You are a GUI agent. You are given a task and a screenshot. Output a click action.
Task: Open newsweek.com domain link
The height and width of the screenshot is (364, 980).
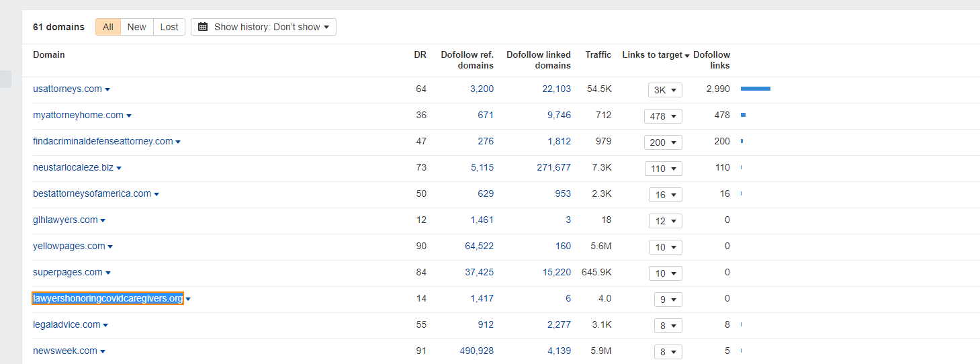(x=65, y=351)
